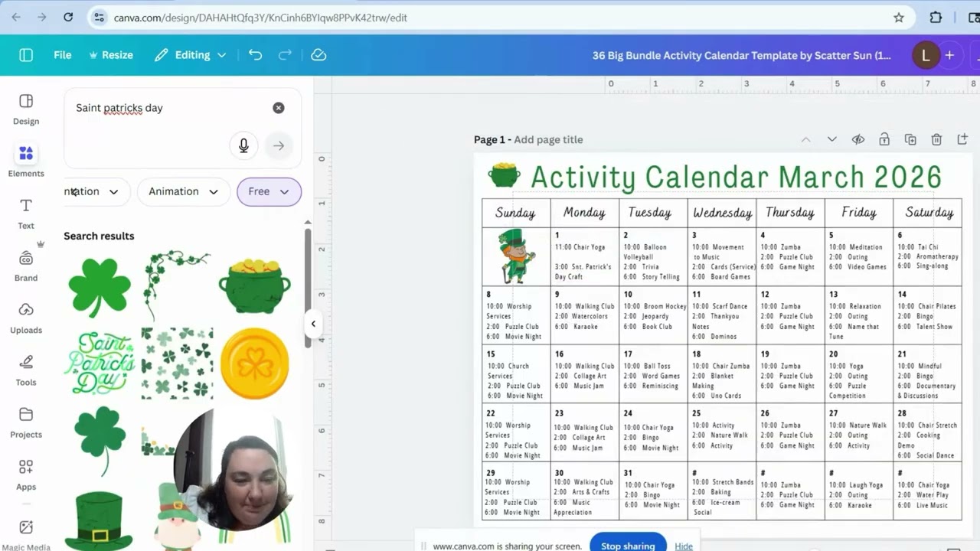Select the four-leaf clover with stem
Viewport: 980px width, 551px height.
click(100, 440)
